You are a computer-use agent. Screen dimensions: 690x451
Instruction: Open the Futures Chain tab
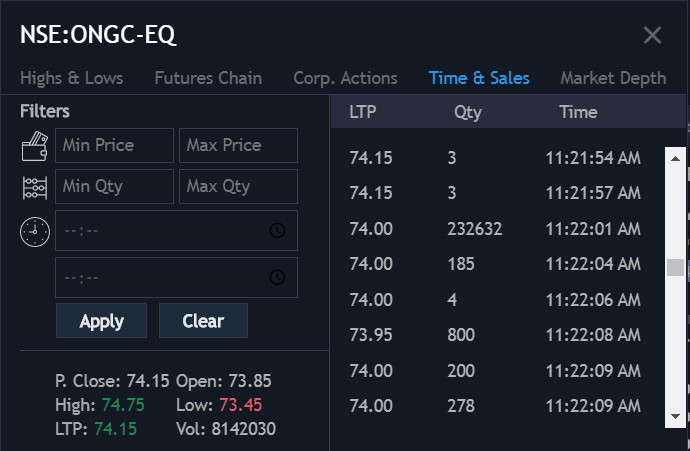pos(208,78)
